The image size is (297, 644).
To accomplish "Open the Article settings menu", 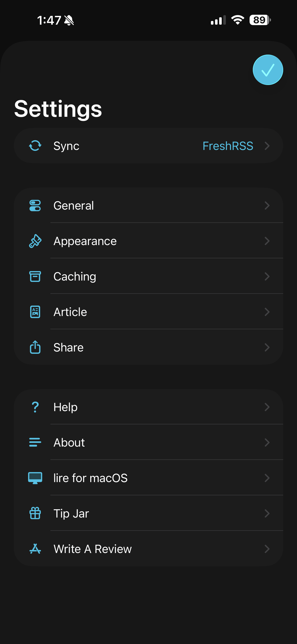I will (70, 312).
